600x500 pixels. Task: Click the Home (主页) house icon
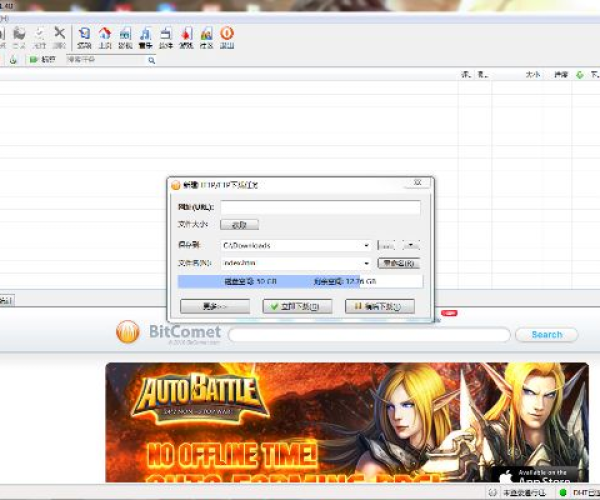[104, 36]
